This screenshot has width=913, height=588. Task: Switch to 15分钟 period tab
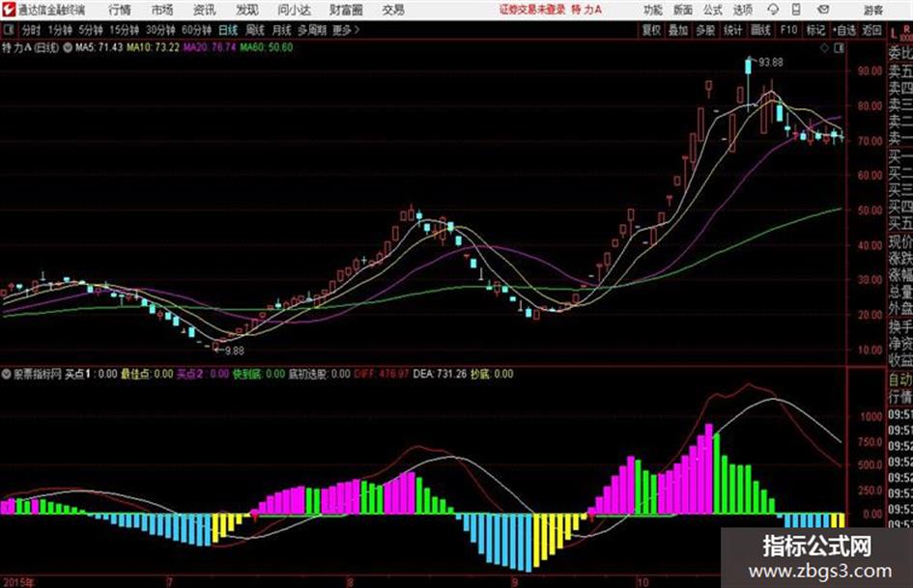124,30
